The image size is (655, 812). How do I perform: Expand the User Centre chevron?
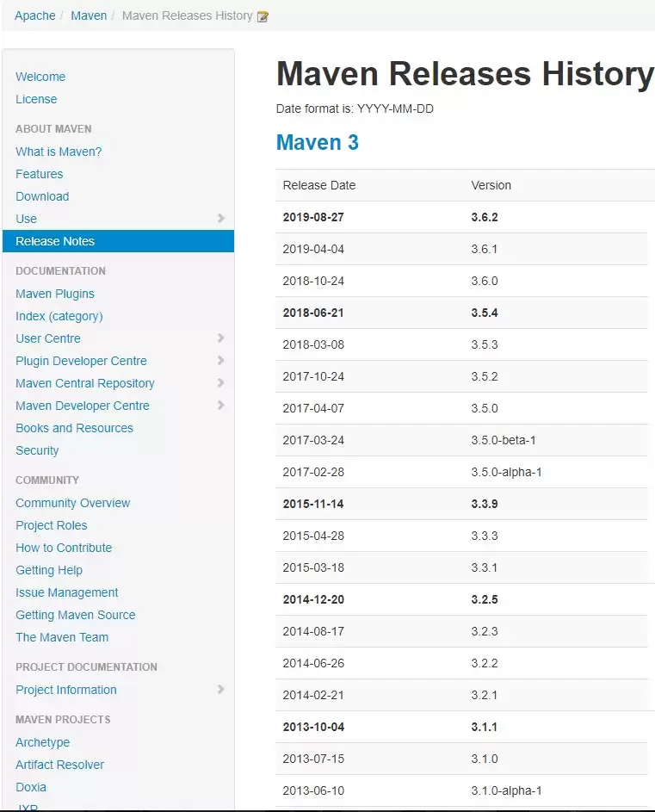tap(221, 338)
